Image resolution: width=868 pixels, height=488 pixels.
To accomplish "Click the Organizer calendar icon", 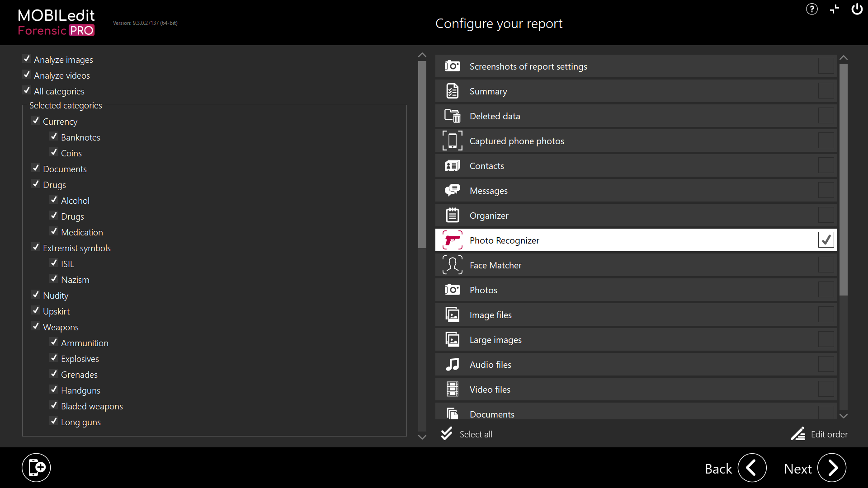I will pyautogui.click(x=452, y=216).
